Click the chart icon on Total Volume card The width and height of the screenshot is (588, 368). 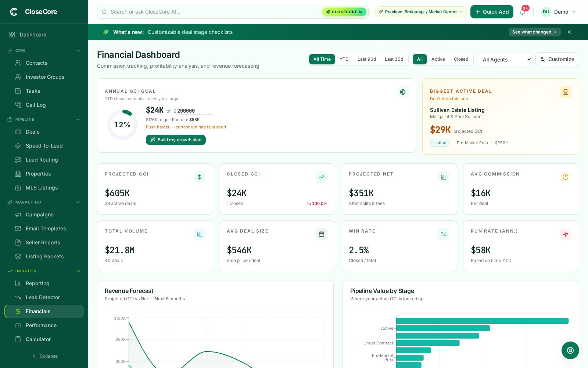tap(200, 234)
